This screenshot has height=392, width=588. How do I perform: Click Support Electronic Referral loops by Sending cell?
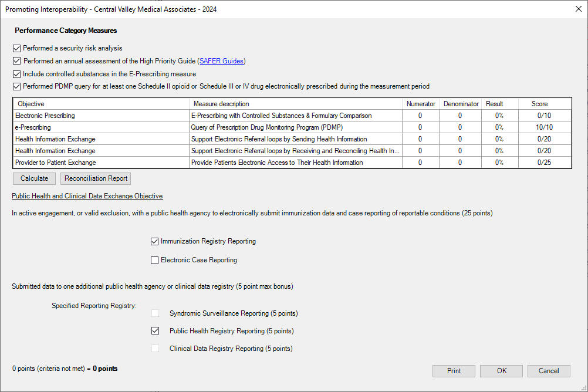pos(296,139)
